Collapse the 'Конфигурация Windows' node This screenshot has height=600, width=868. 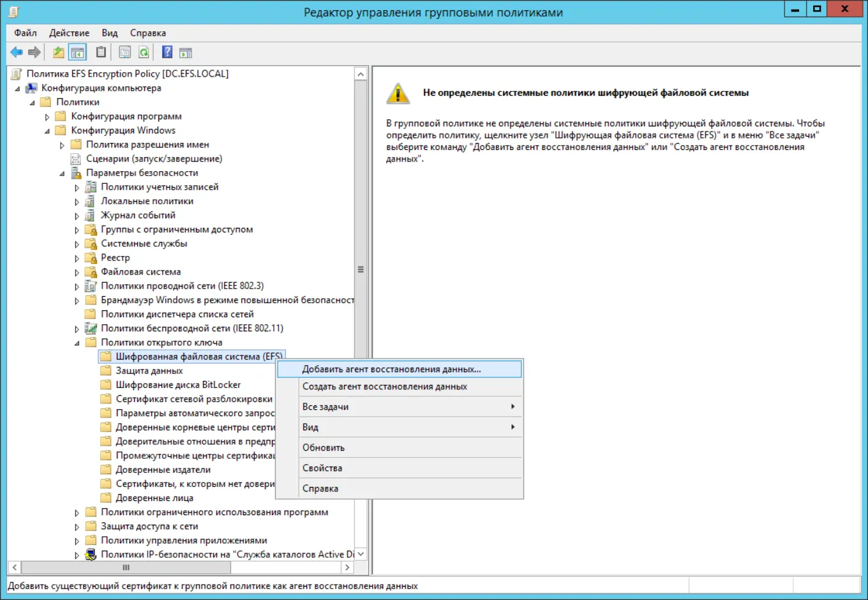pyautogui.click(x=47, y=131)
